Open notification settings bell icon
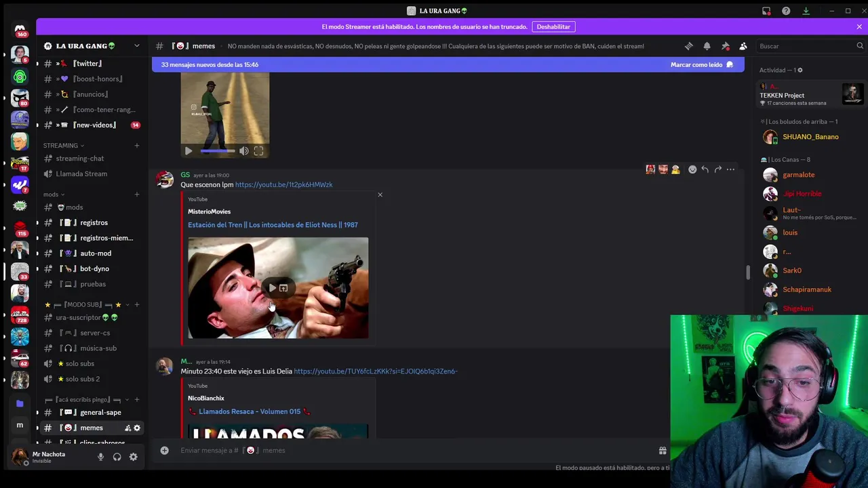The height and width of the screenshot is (488, 868). [x=707, y=46]
